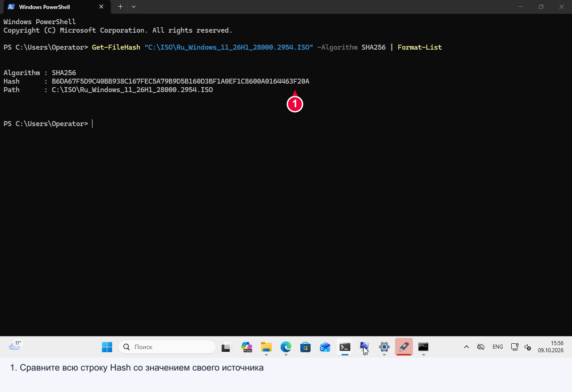Click the Windows Terminal taskbar icon

coord(345,347)
